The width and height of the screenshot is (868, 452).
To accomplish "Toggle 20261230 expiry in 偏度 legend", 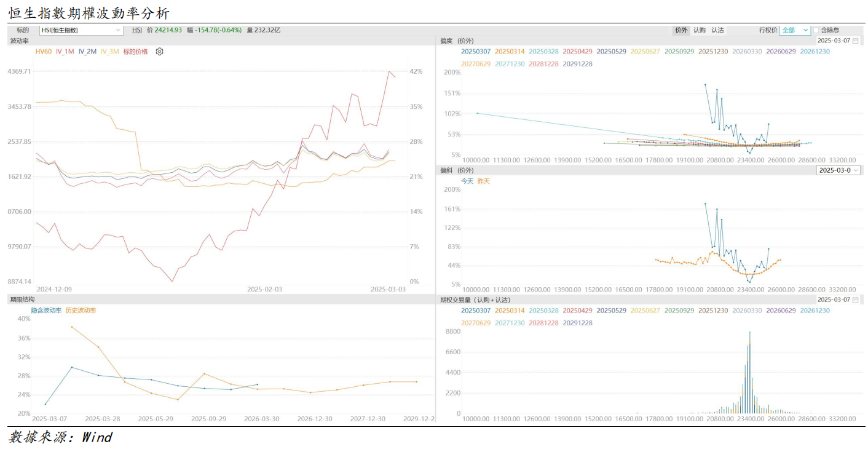I will (815, 52).
